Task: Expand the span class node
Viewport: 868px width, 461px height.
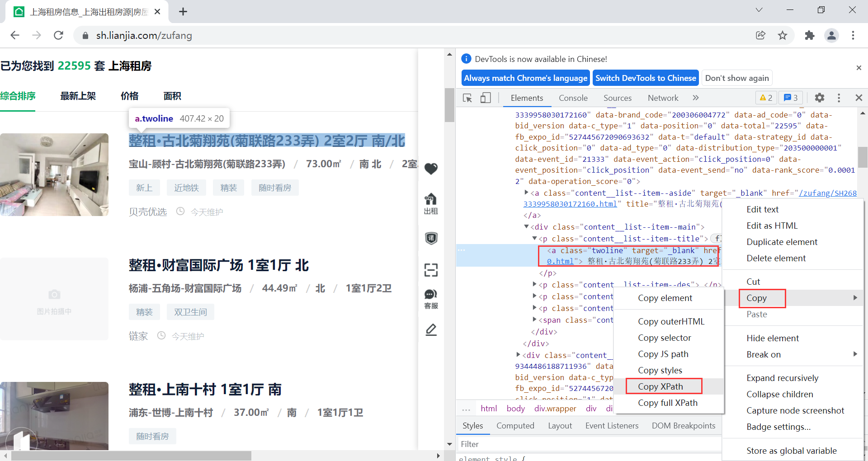Action: (x=534, y=320)
